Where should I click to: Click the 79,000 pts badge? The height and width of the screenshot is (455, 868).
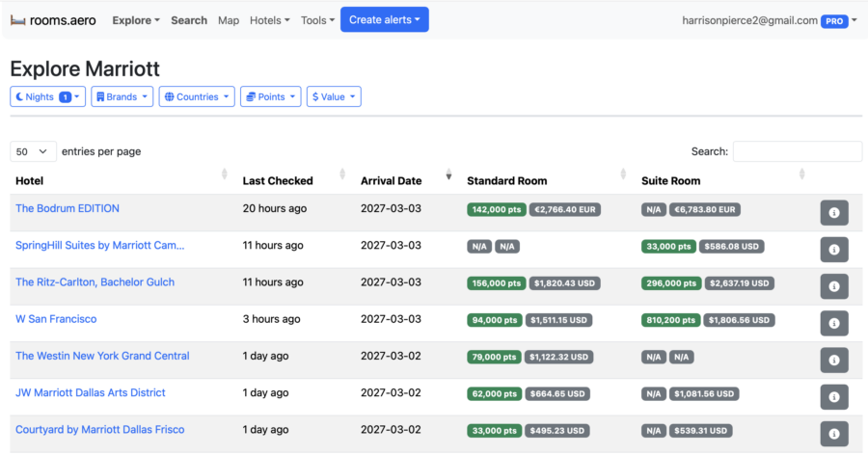pyautogui.click(x=494, y=357)
